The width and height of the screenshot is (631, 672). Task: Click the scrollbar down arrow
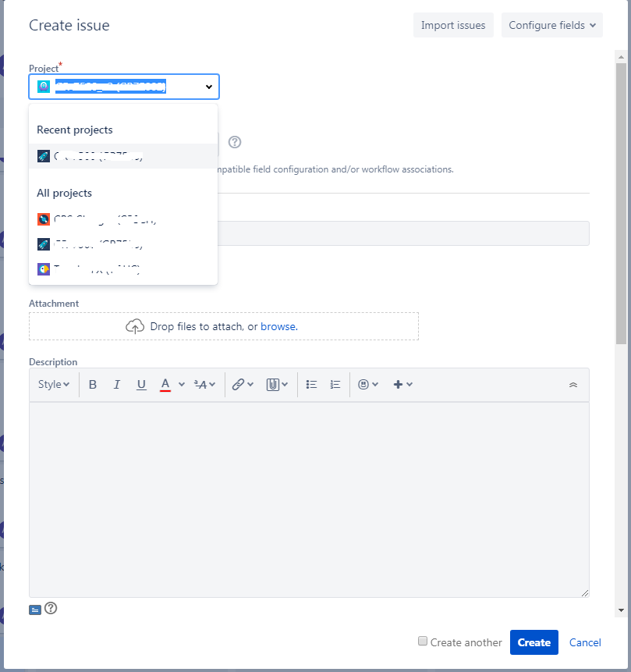(x=621, y=610)
